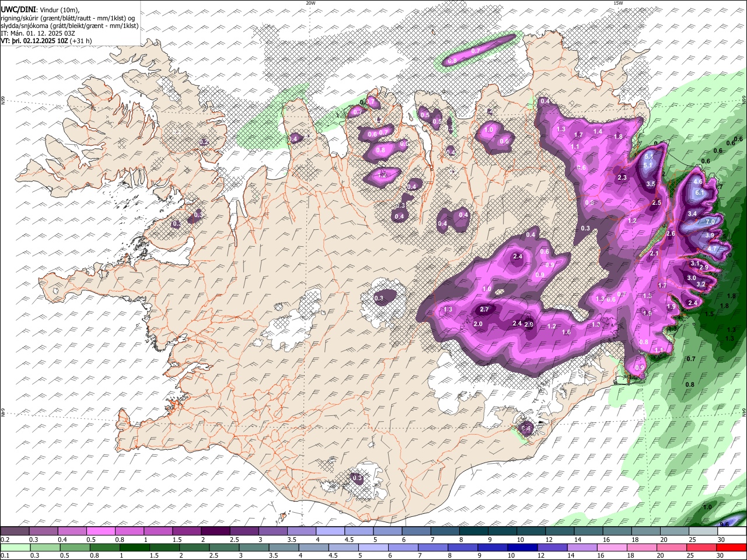The image size is (747, 560).
Task: Click the 2.6 value on the map
Action: pos(671,234)
